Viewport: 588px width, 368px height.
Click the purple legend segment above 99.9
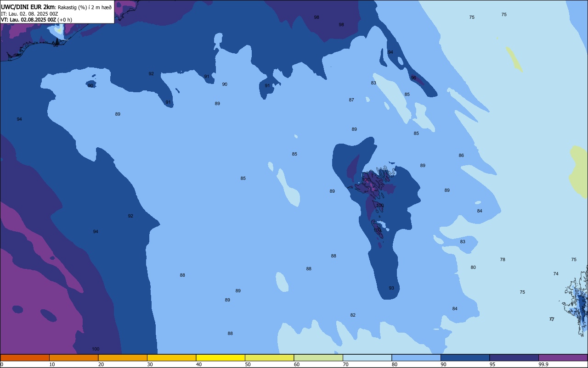coord(563,357)
